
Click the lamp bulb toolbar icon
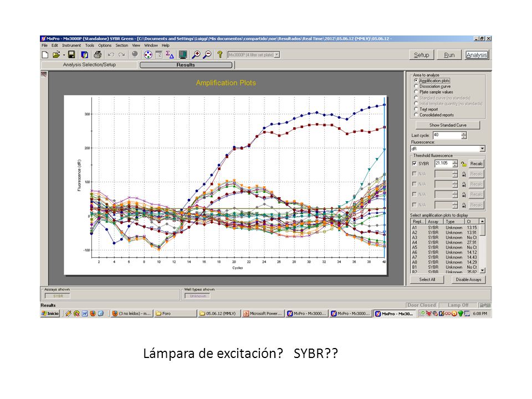pos(135,55)
